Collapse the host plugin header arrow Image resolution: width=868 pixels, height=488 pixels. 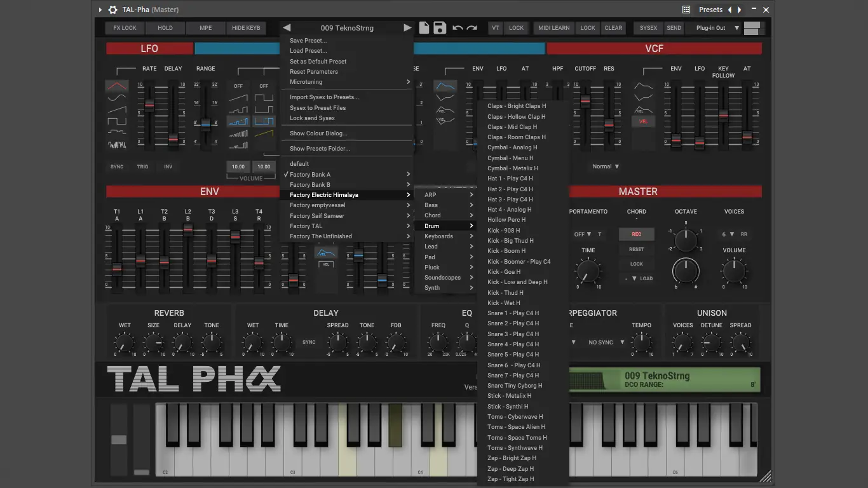pyautogui.click(x=100, y=10)
